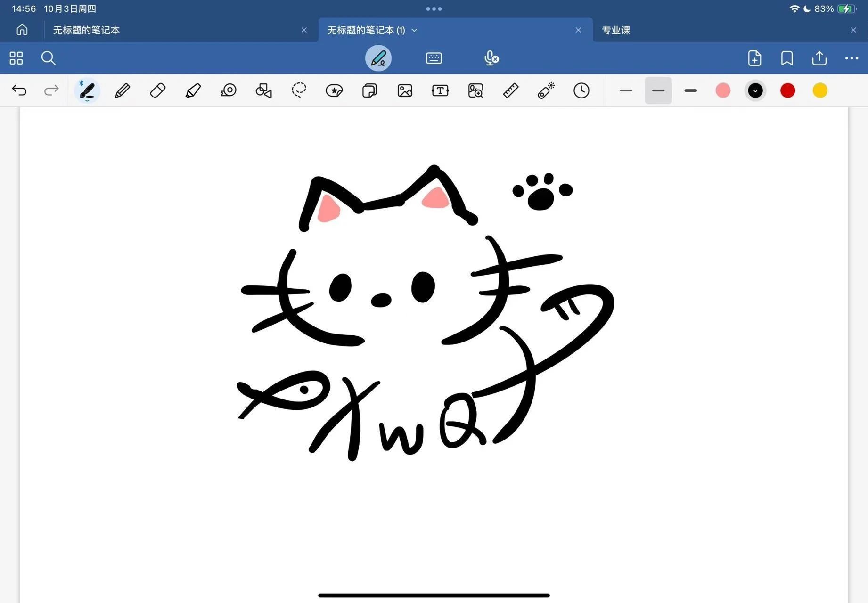
Task: Open the shapes tool
Action: click(263, 90)
